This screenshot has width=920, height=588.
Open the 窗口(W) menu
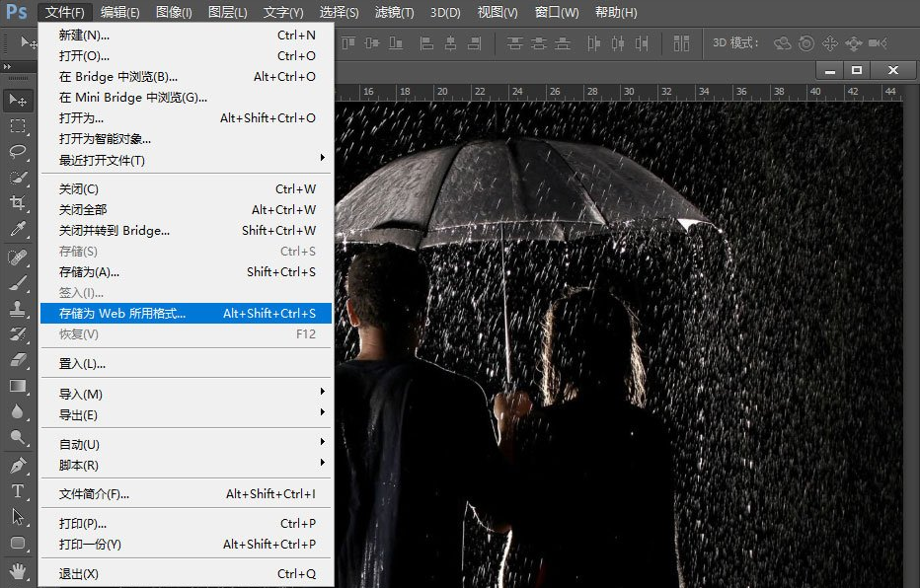click(x=557, y=12)
